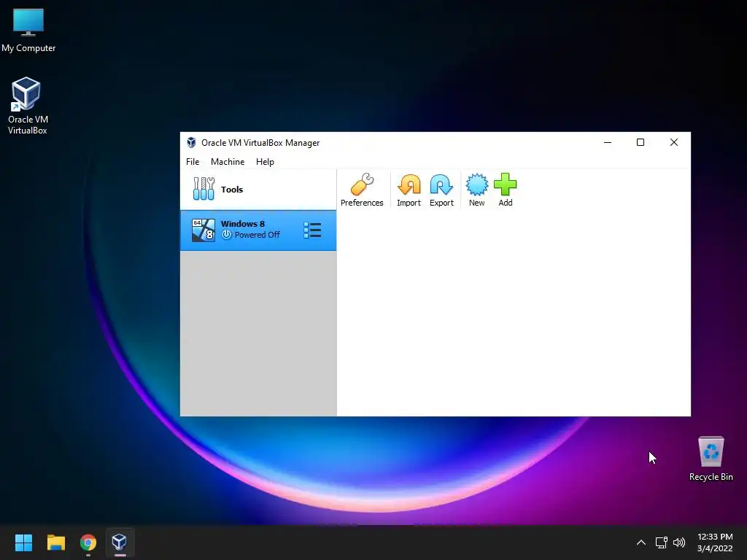Create a New virtual machine
The height and width of the screenshot is (560, 747).
[476, 190]
